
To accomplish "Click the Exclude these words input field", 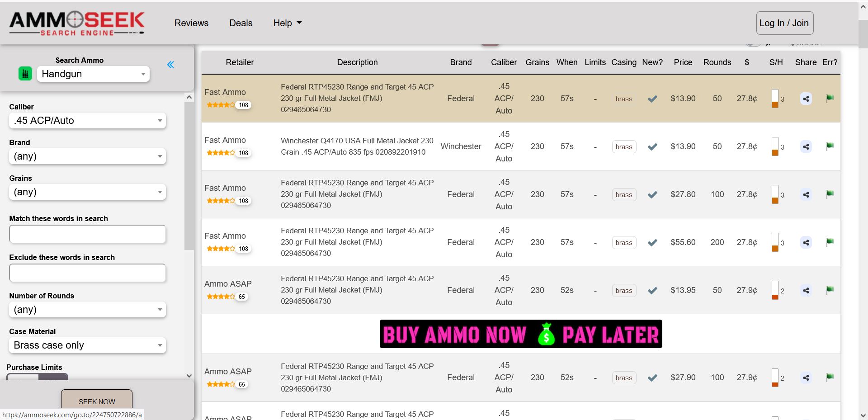I will coord(87,273).
